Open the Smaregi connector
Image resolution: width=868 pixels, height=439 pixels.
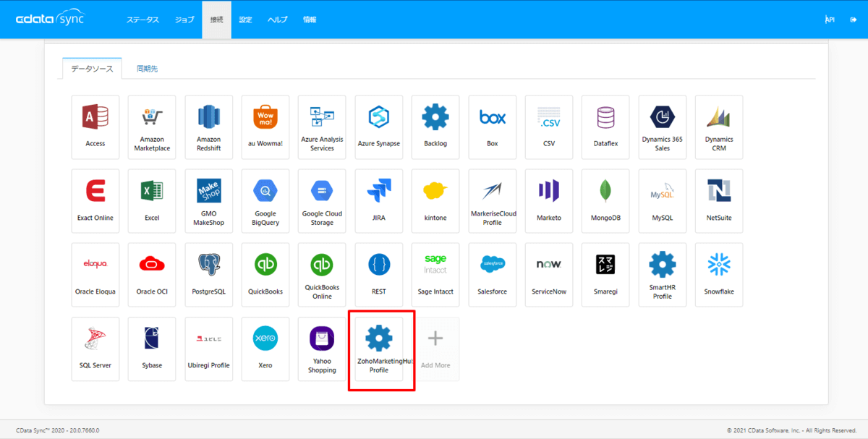point(605,275)
